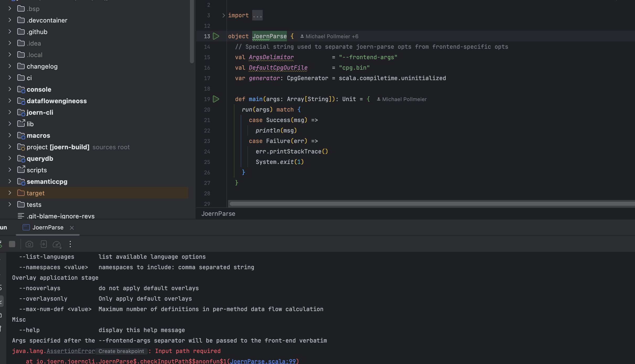Expand the .bsp folder

pyautogui.click(x=10, y=9)
